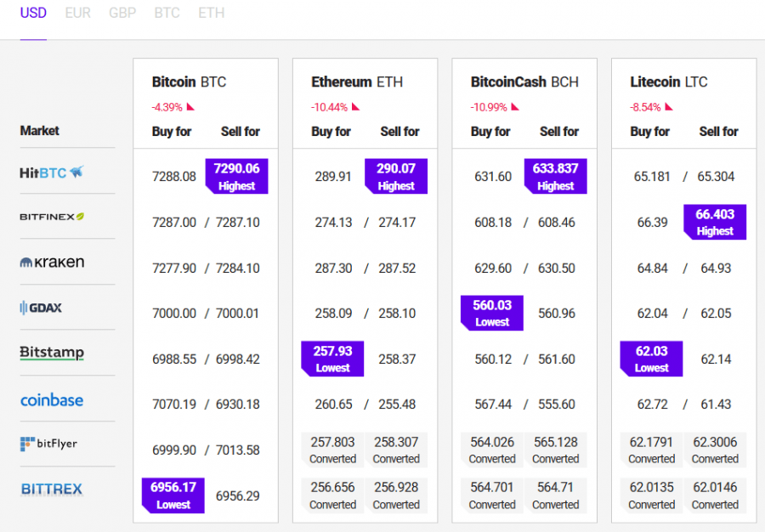Click the 6988.55 Bitstamp Bitcoin buy price

(174, 359)
